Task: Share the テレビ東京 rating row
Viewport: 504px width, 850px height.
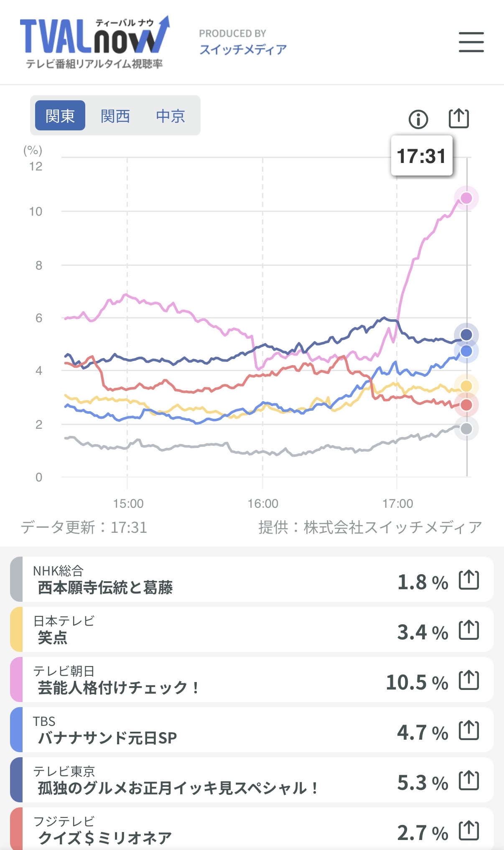Action: point(468,781)
